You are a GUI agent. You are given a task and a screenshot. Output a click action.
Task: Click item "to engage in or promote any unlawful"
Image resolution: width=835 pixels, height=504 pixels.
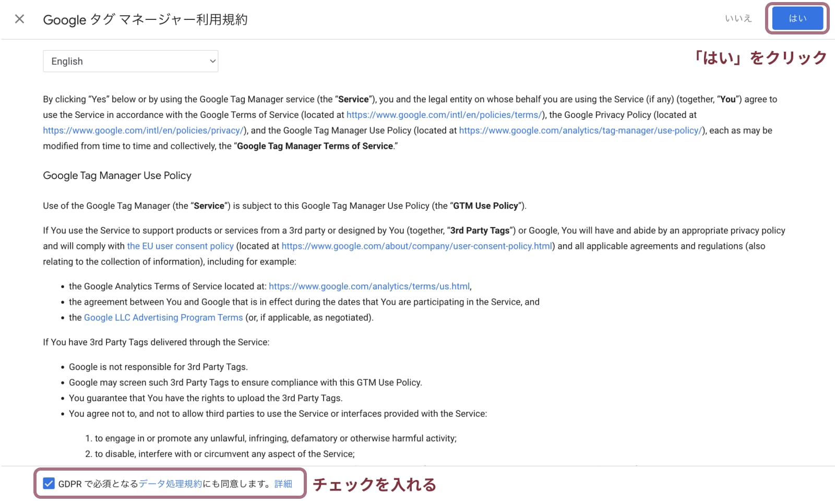coord(276,438)
